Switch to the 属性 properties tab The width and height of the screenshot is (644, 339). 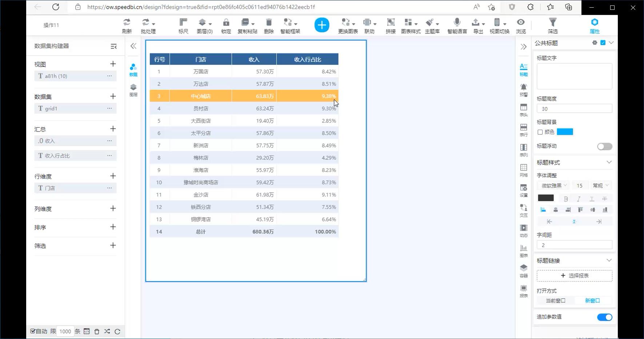tap(594, 25)
